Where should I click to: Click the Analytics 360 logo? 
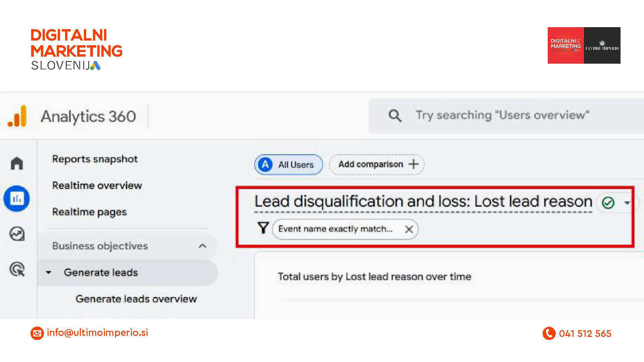click(17, 116)
